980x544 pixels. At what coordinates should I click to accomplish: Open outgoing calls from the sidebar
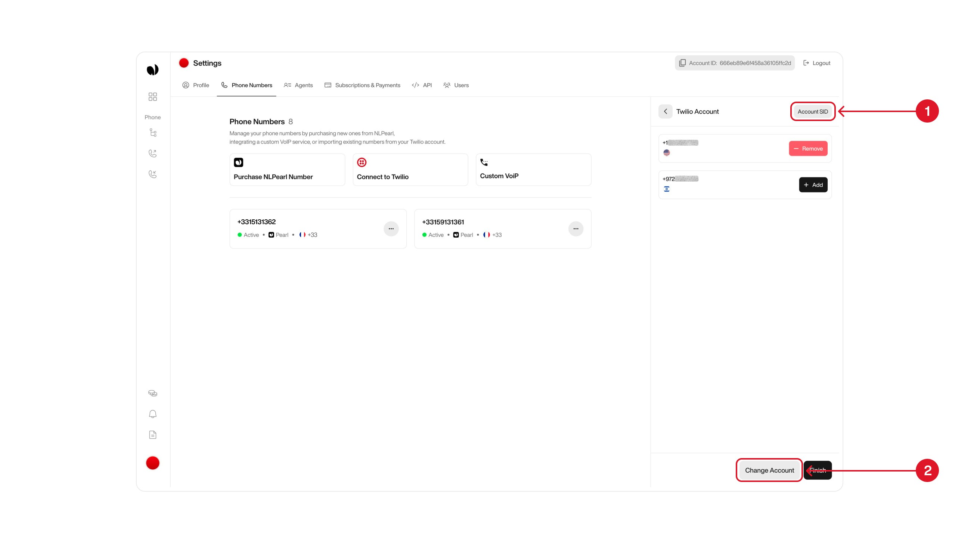(152, 153)
